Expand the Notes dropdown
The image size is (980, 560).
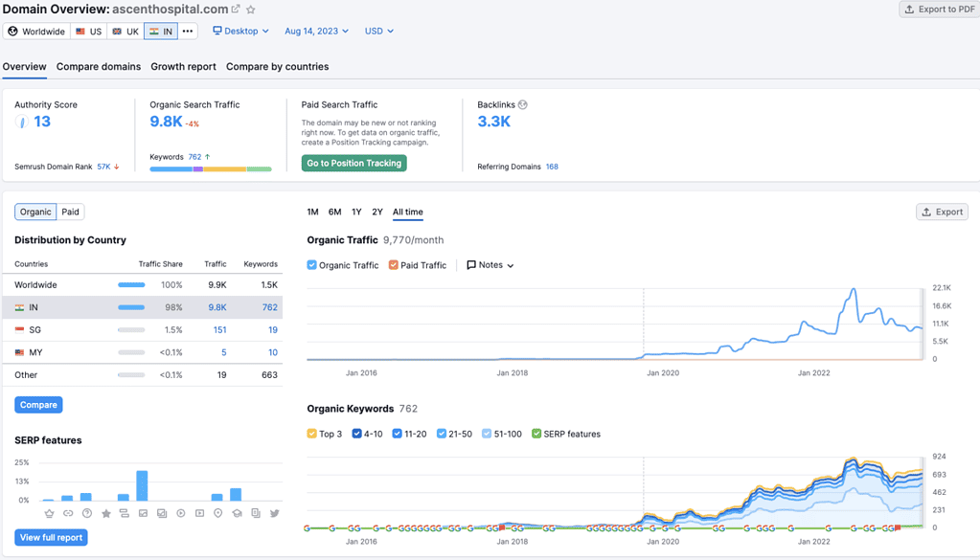pos(490,265)
